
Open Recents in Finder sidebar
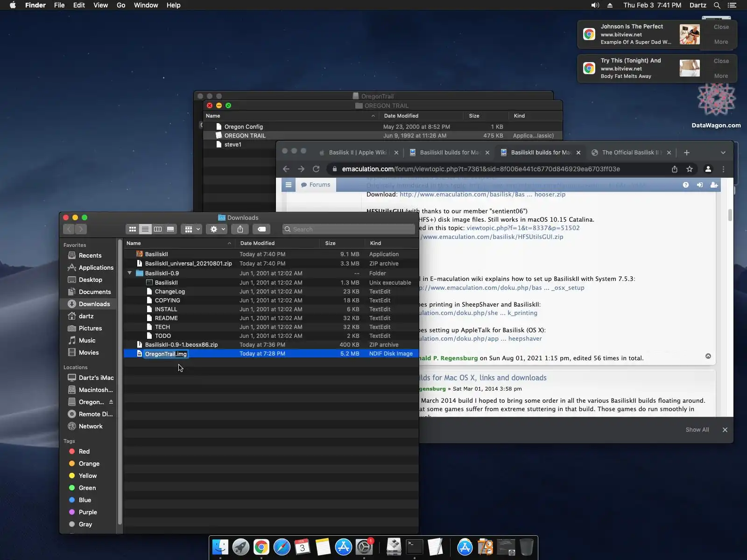click(x=90, y=255)
